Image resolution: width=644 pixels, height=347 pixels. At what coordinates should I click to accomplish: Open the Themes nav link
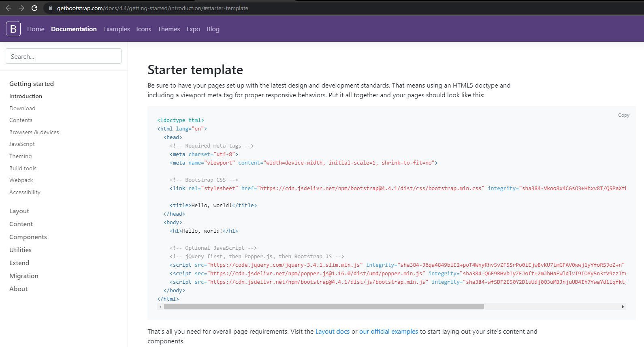169,29
